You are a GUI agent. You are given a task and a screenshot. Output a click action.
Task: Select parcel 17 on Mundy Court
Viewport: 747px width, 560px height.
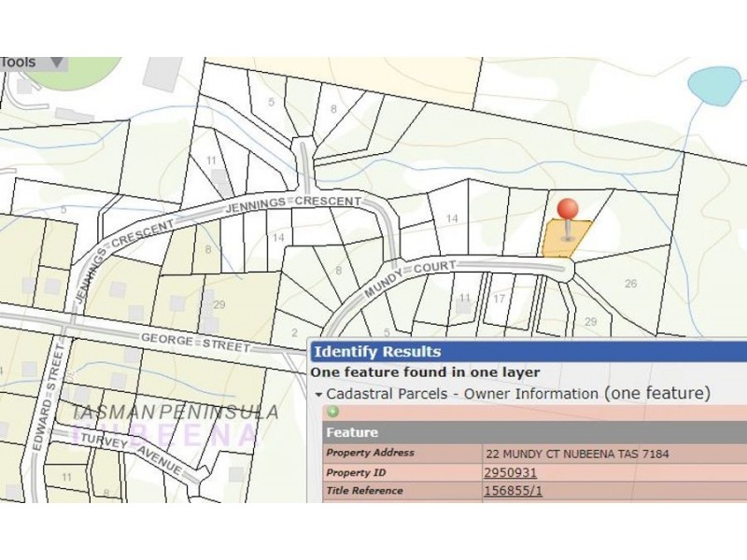(499, 299)
